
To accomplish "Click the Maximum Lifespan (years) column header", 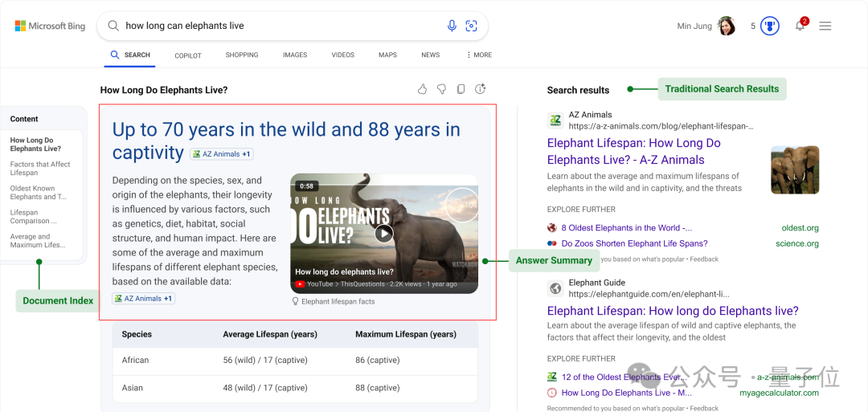I will click(406, 334).
